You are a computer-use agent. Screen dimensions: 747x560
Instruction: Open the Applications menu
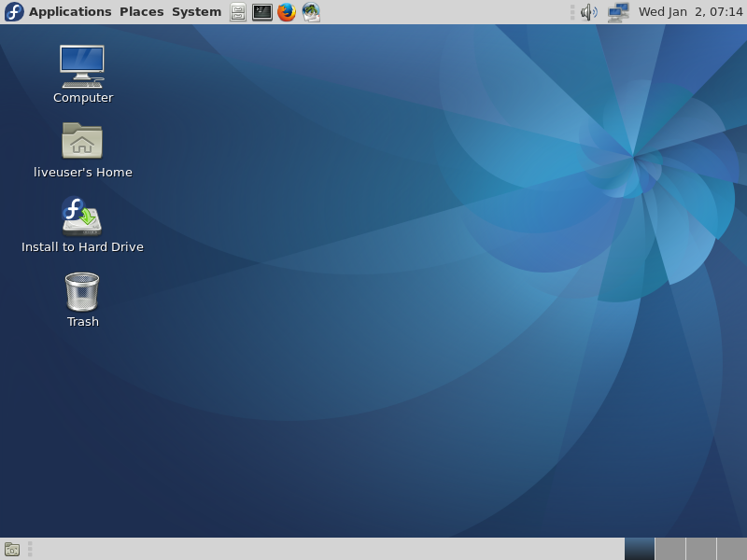tap(70, 12)
